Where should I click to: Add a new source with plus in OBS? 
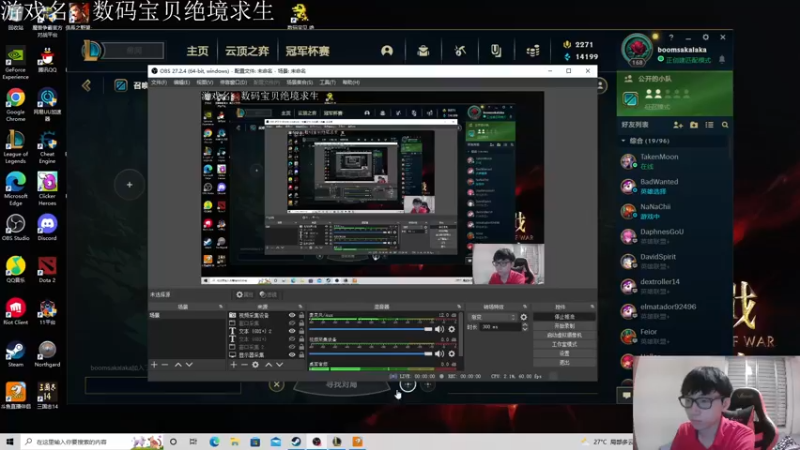[x=233, y=365]
